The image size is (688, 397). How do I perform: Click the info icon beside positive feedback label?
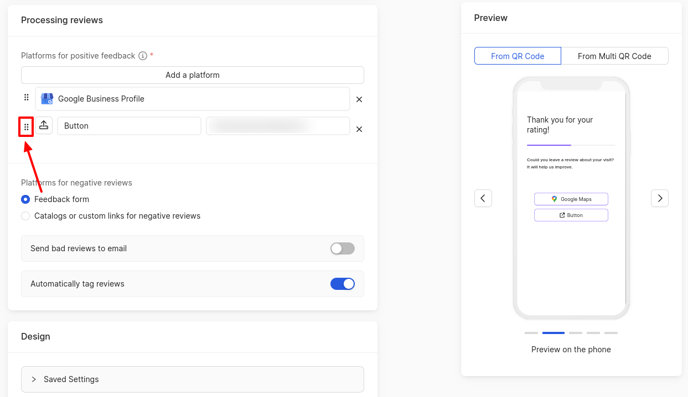click(x=143, y=56)
